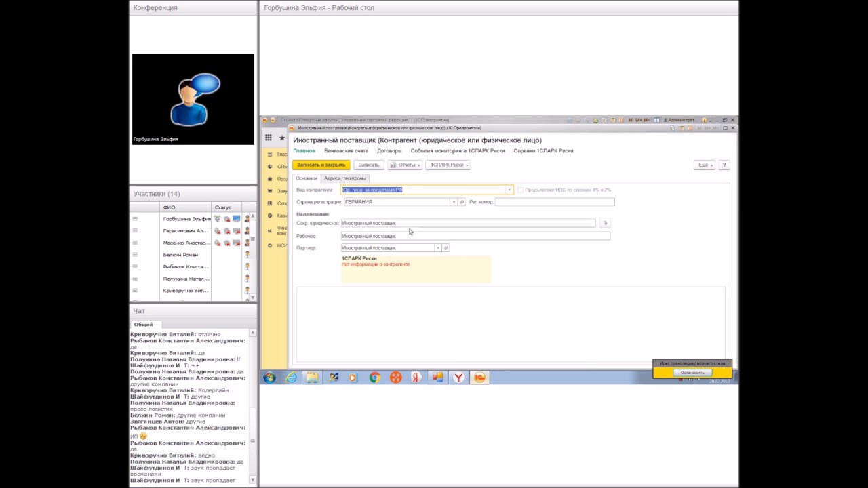Click the user role icon for Белкин Роман
This screenshot has width=868, height=488.
247,255
